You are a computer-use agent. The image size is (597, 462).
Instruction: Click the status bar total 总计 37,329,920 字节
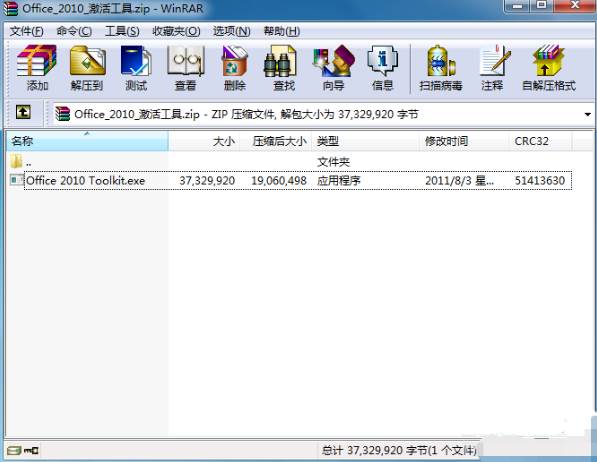(x=399, y=451)
